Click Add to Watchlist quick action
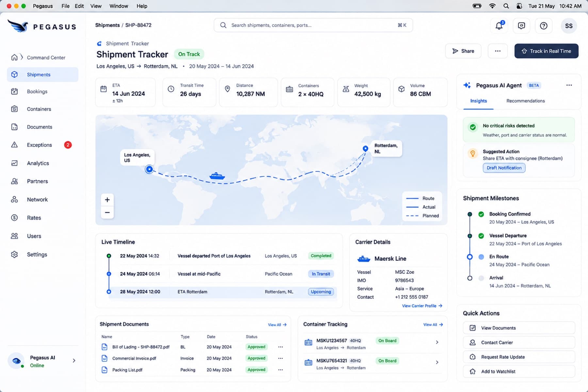This screenshot has height=392, width=588. point(519,371)
